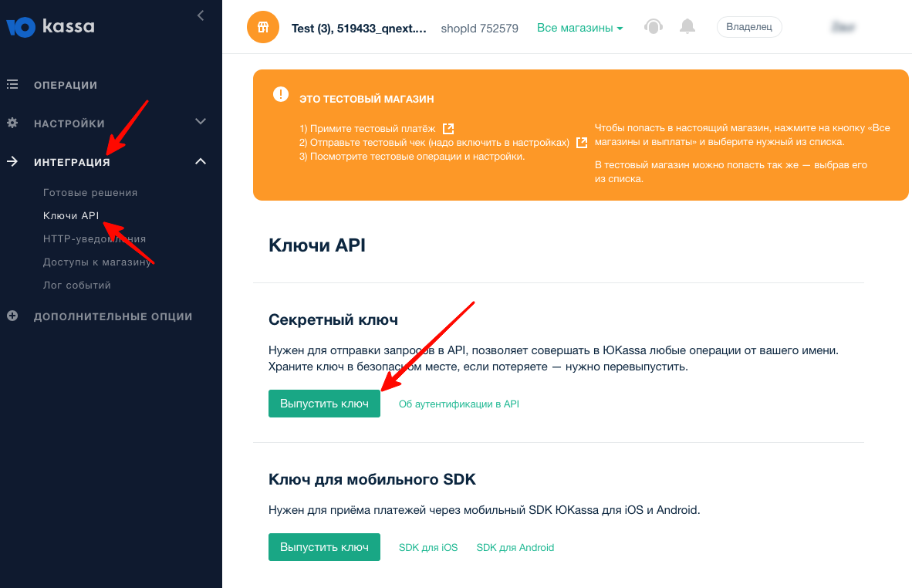
Task: Expand the Настройки section chevron
Action: 201,122
